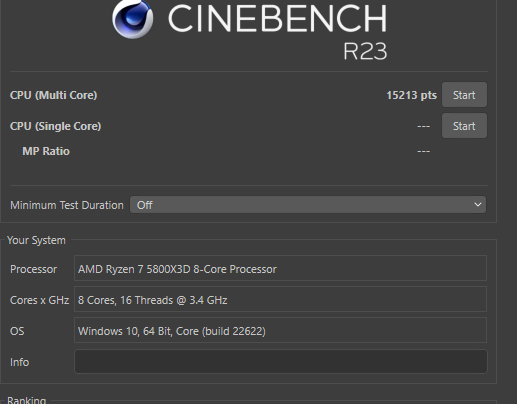Click the Your System group heading
517x404 pixels.
36,240
